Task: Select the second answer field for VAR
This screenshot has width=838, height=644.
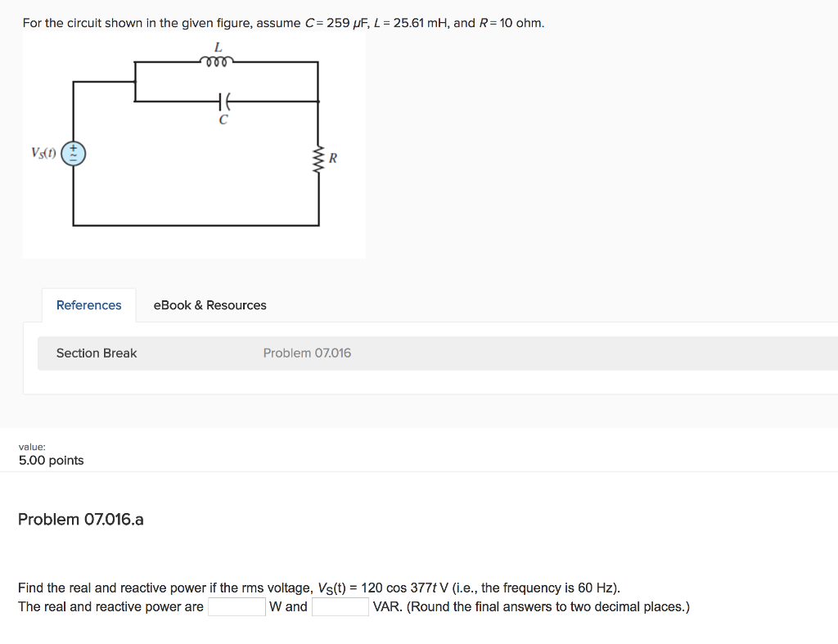Action: click(341, 606)
